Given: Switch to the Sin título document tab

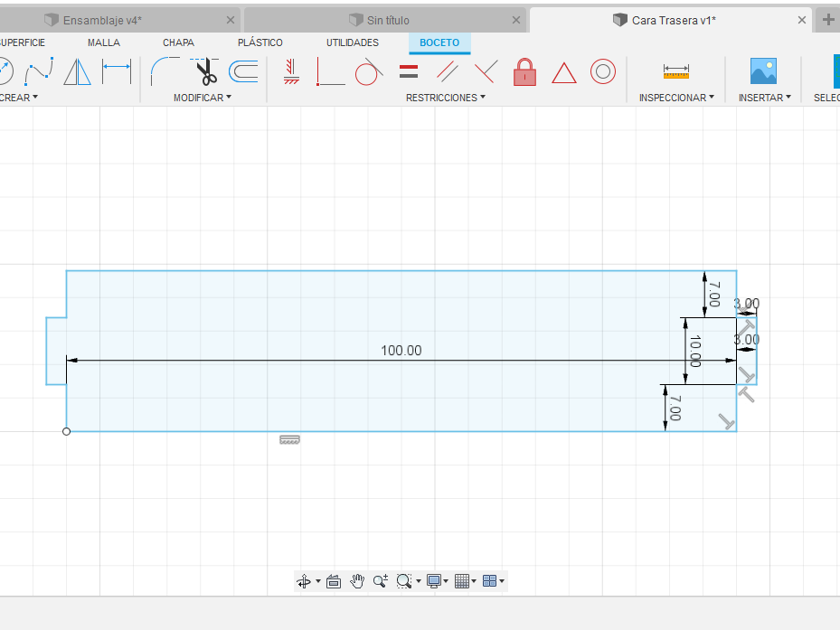Looking at the screenshot, I should coord(384,21).
